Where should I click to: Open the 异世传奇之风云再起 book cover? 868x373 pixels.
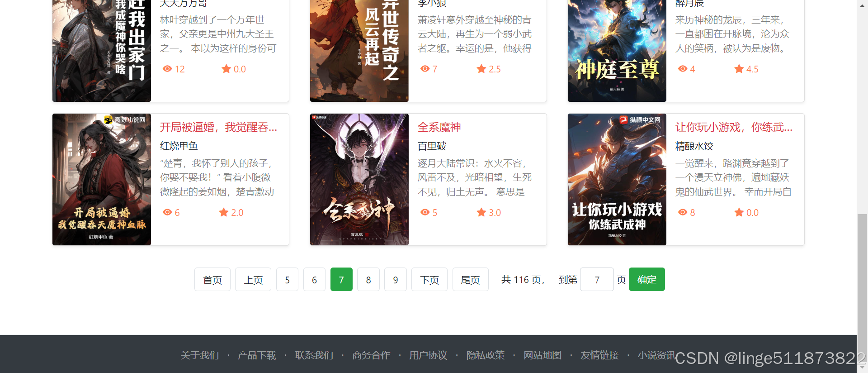click(359, 51)
